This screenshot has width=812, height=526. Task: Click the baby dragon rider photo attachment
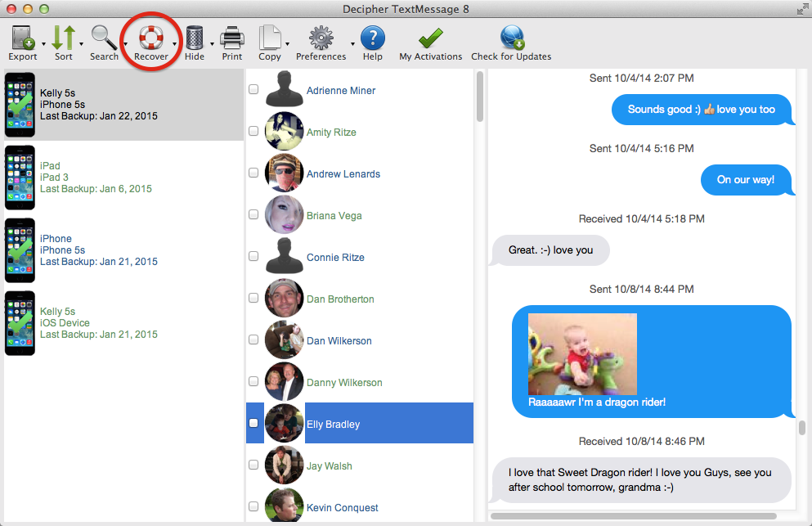582,354
